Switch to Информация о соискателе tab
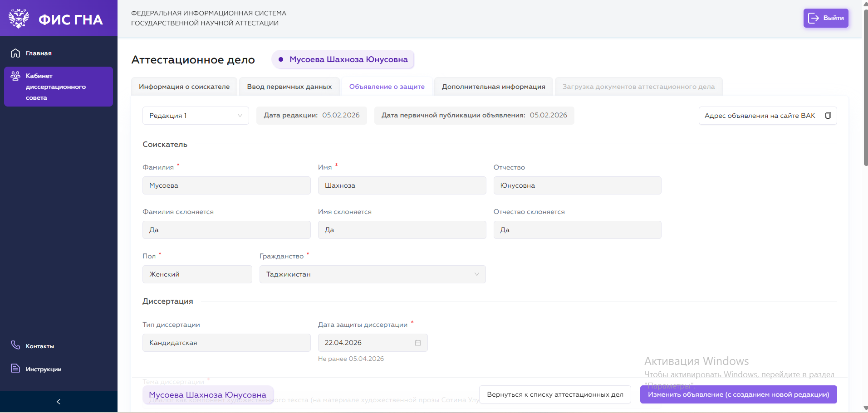 tap(184, 87)
